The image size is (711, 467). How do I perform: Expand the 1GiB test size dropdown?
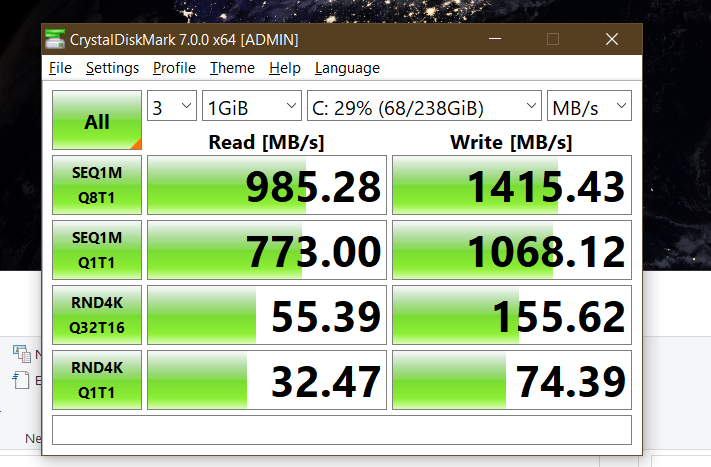[252, 106]
